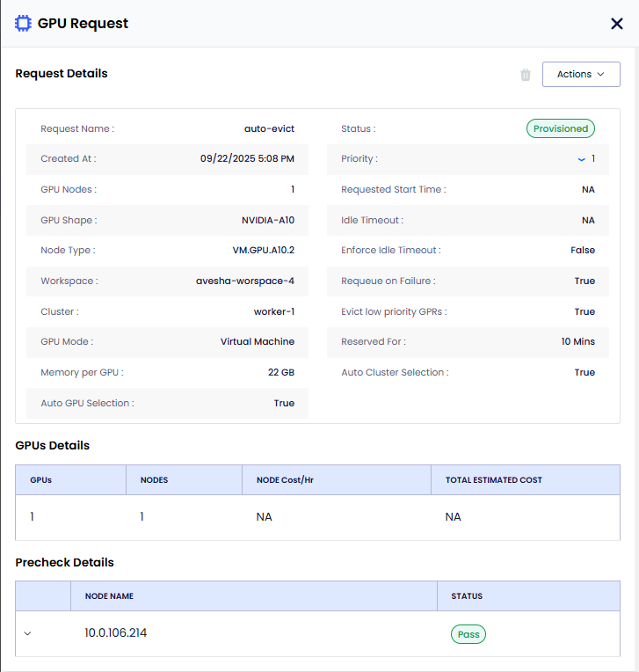Click the Precheck Details section heading
The image size is (639, 672).
click(x=64, y=562)
